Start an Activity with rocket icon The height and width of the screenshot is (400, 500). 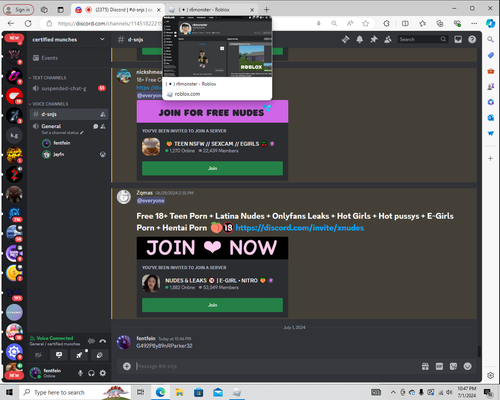click(x=79, y=355)
